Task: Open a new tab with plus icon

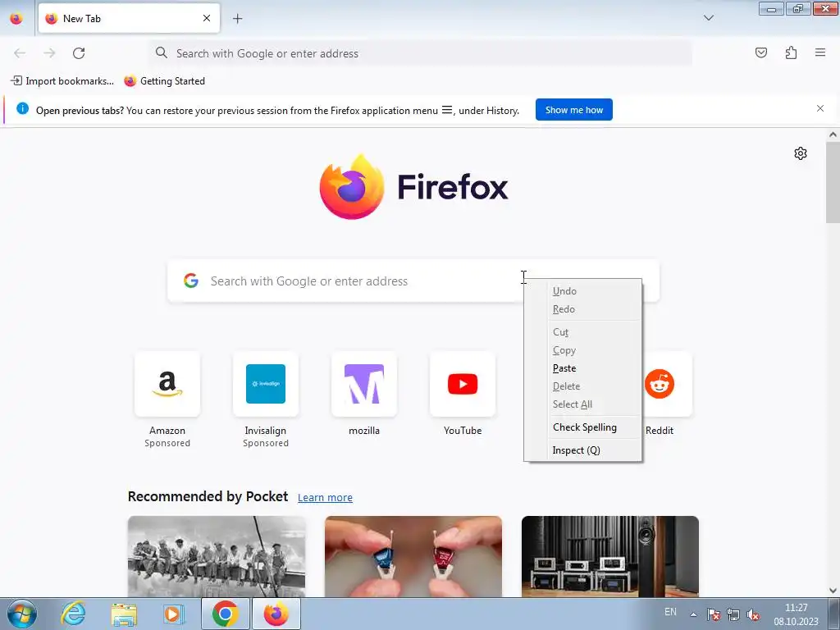Action: pos(237,19)
